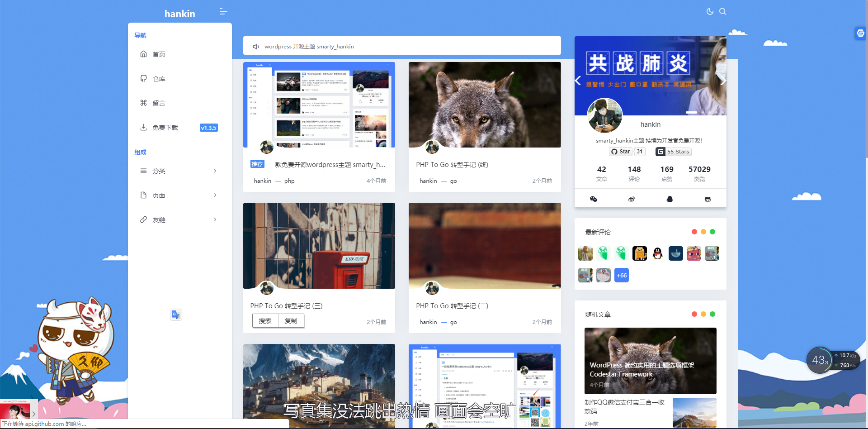Image resolution: width=868 pixels, height=429 pixels.
Task: Click the GitHub cat icon in profile card
Action: point(708,199)
